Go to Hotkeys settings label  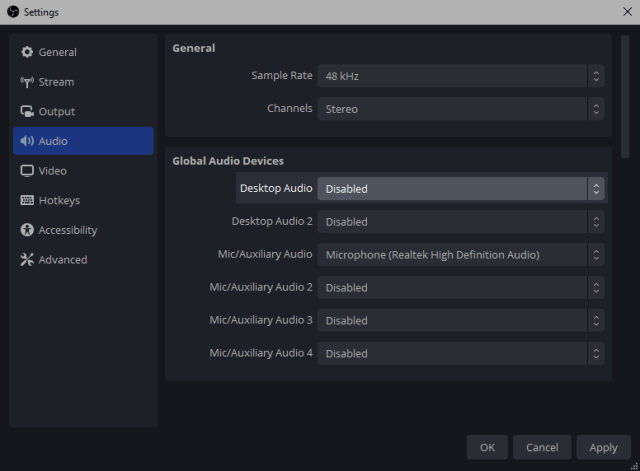59,200
